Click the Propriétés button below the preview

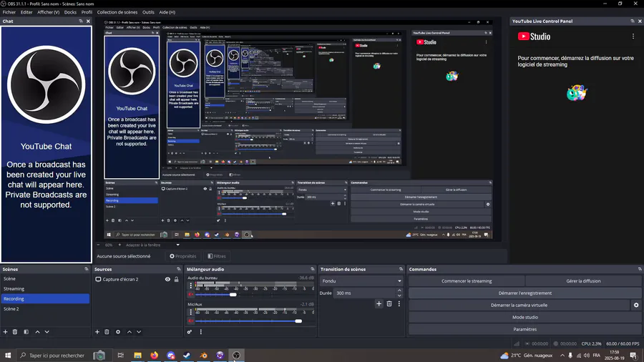pos(183,256)
